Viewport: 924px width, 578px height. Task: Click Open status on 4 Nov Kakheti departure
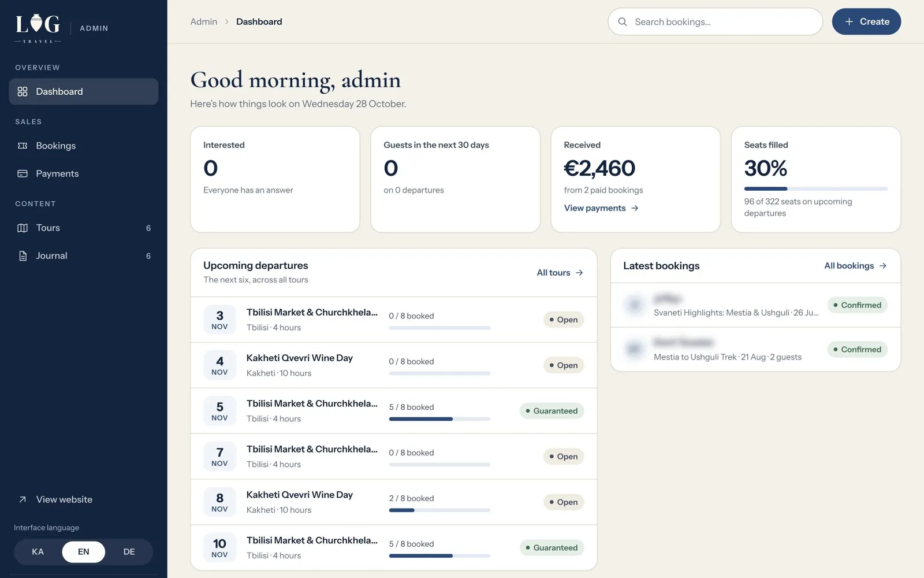pos(564,365)
